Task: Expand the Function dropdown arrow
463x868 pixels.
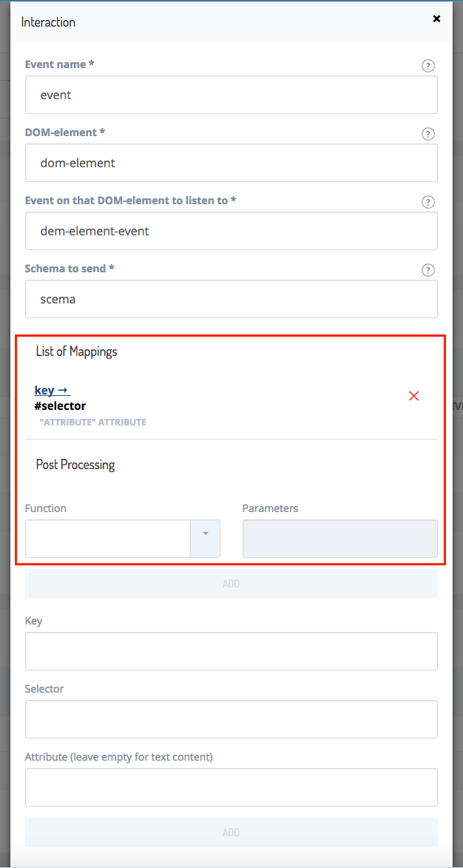Action: click(205, 538)
